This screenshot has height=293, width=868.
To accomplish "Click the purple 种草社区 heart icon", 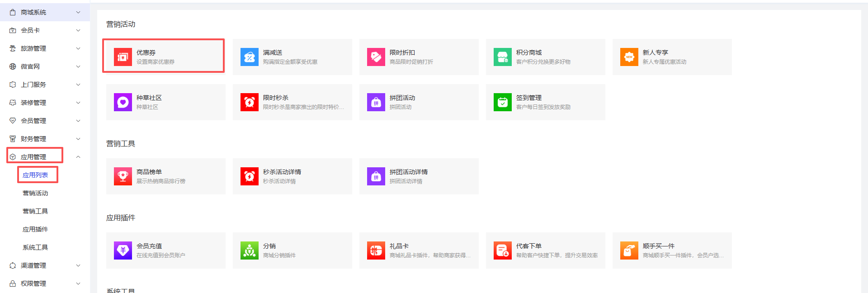I will pyautogui.click(x=123, y=102).
